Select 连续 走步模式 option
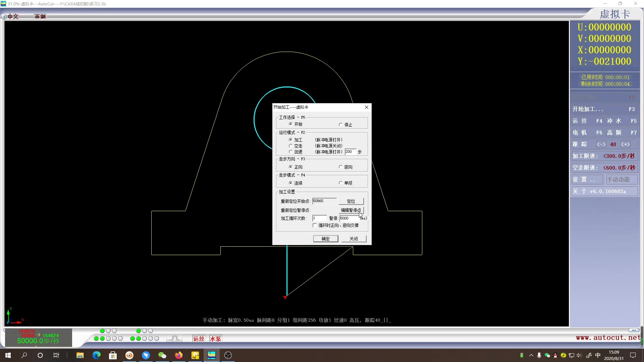Viewport: 644px width, 362px height. 290,183
